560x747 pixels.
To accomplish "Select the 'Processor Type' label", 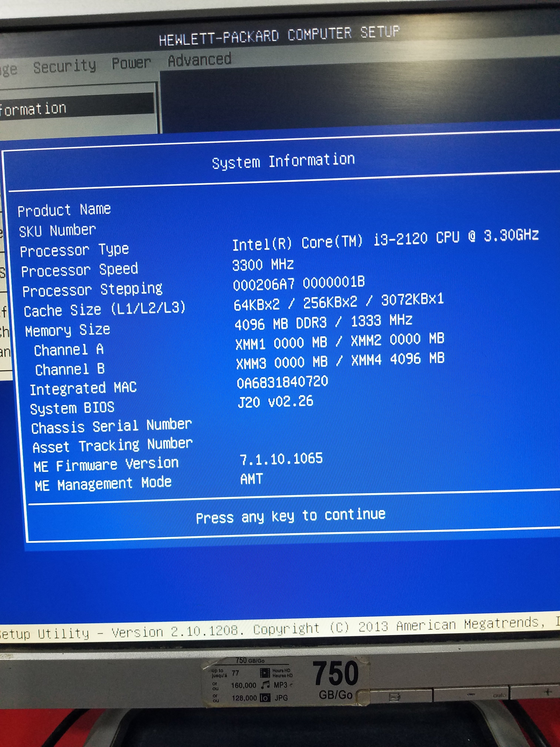I will pos(75,250).
